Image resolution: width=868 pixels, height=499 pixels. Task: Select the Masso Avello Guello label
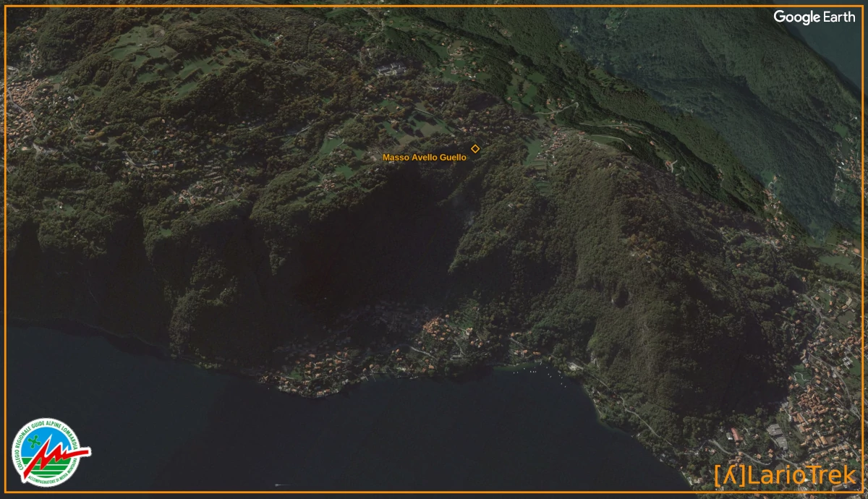coord(424,158)
